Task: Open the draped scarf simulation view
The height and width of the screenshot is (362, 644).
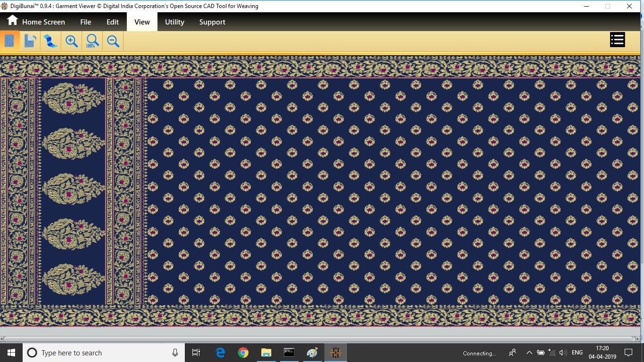Action: tap(50, 41)
